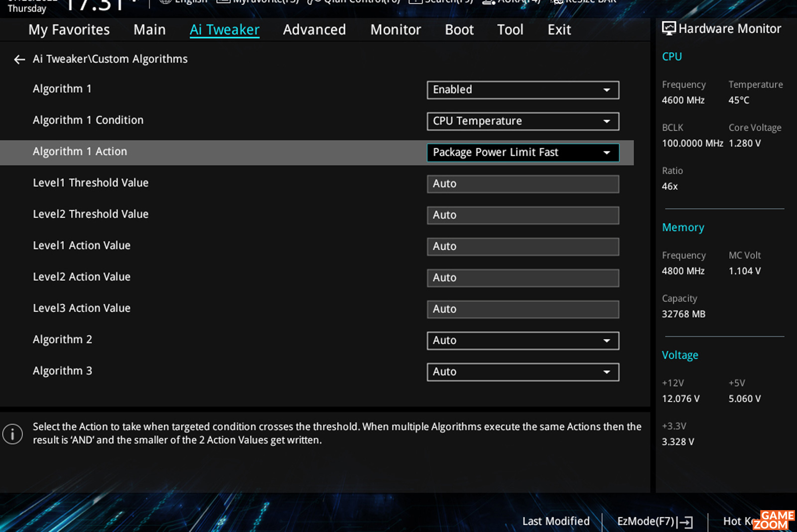Click the Memory heading in Hardware Monitor
797x532 pixels.
[683, 228]
